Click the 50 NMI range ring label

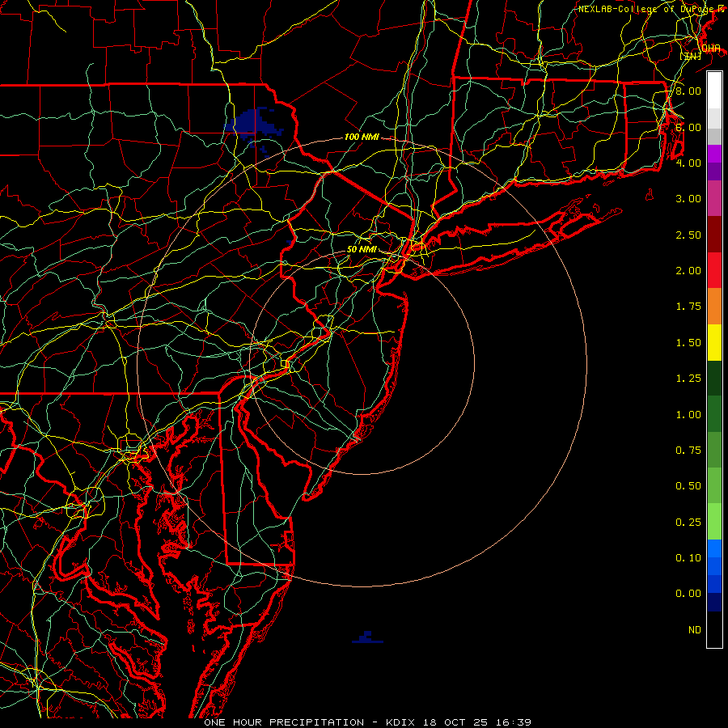click(x=362, y=249)
